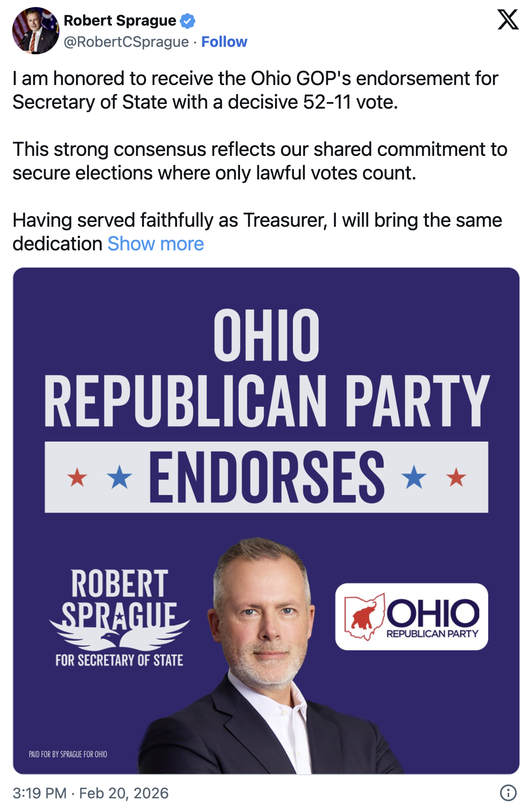
Task: Click the @RobertCSprague handle
Action: (x=128, y=41)
